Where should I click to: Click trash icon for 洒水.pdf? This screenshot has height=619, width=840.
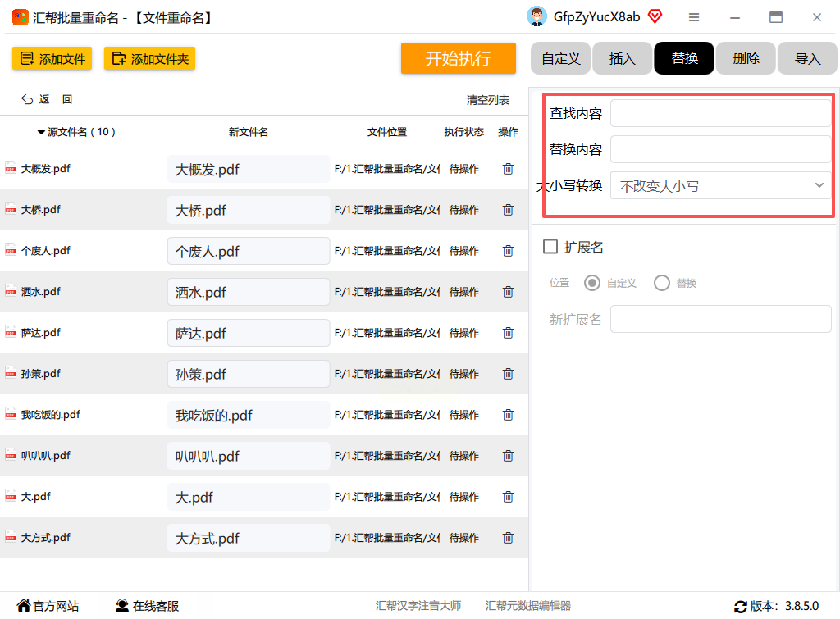508,292
